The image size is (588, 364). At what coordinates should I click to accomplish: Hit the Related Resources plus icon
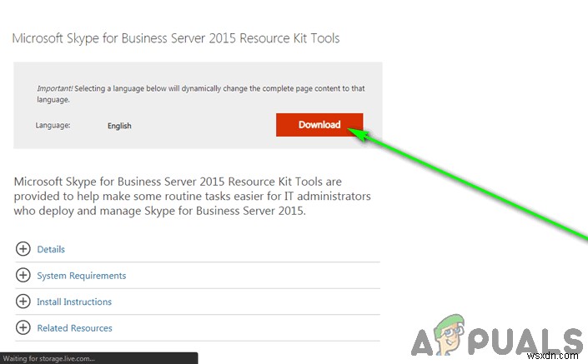(x=23, y=328)
